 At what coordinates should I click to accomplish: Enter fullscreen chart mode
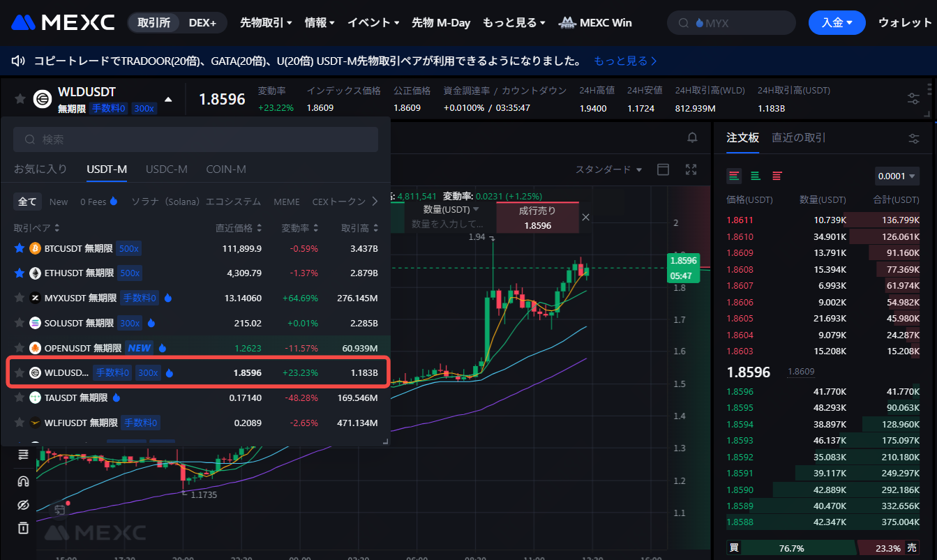tap(691, 169)
